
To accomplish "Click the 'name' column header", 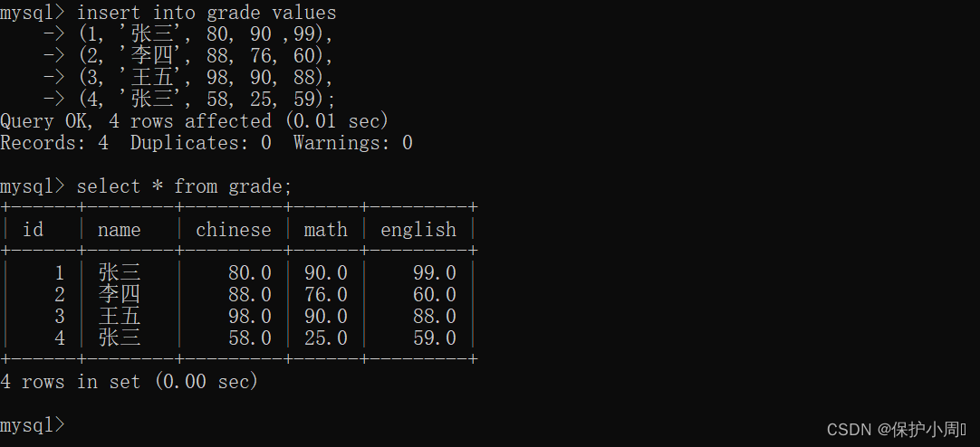I will click(119, 230).
